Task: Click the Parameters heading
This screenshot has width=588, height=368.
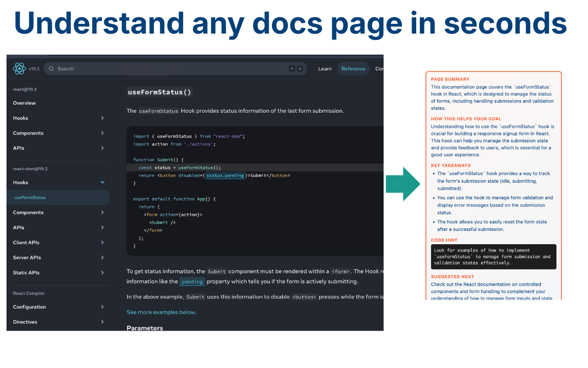Action: pyautogui.click(x=145, y=328)
